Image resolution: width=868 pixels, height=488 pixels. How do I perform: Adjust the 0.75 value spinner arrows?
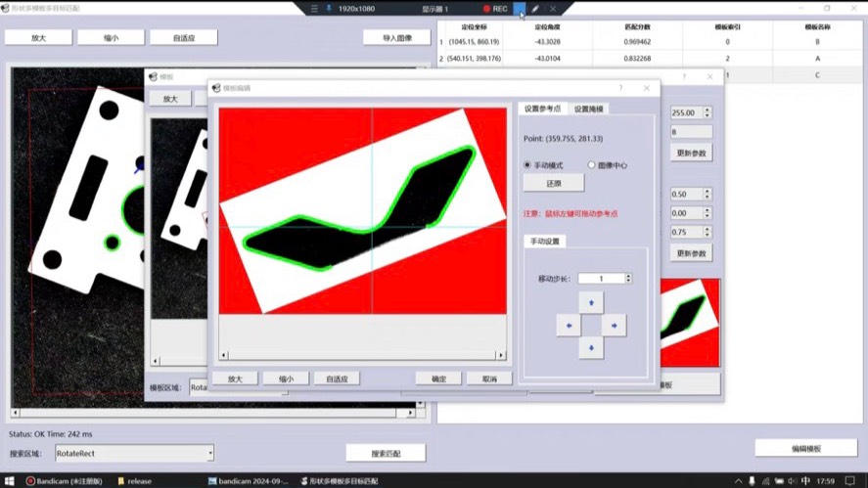(707, 232)
